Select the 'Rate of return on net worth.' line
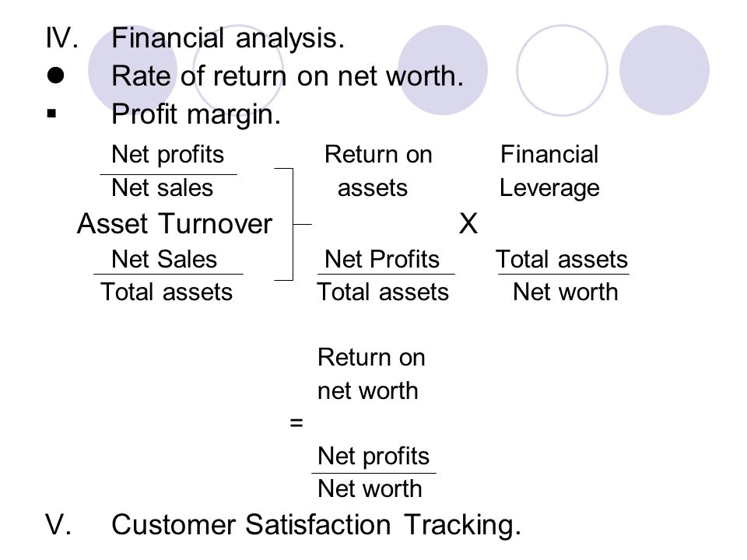747x560 pixels. pos(287,76)
